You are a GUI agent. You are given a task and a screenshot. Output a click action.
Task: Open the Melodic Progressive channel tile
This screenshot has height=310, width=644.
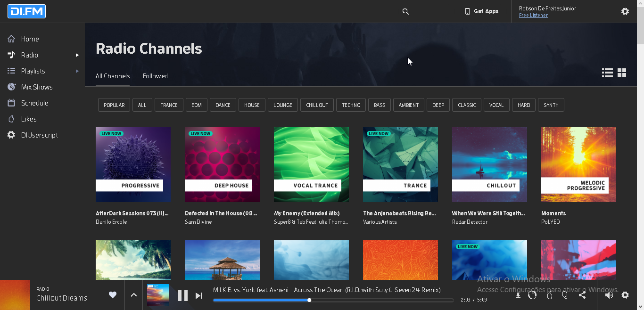pyautogui.click(x=578, y=164)
